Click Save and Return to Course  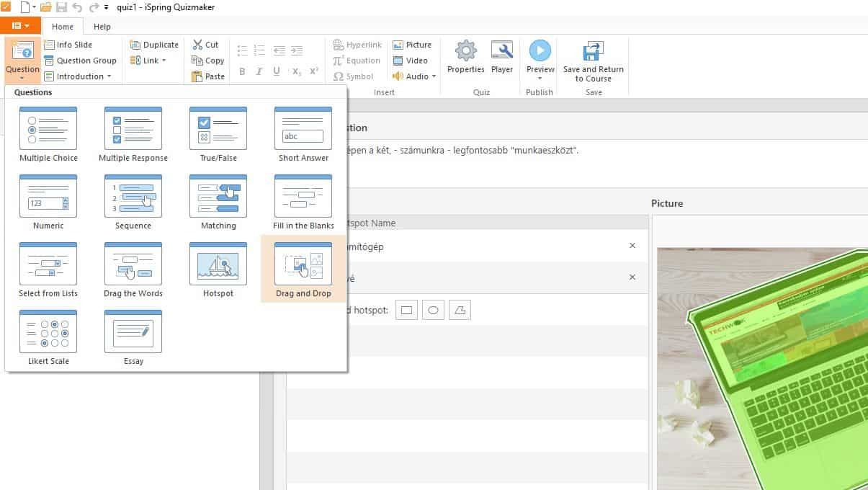pos(594,61)
